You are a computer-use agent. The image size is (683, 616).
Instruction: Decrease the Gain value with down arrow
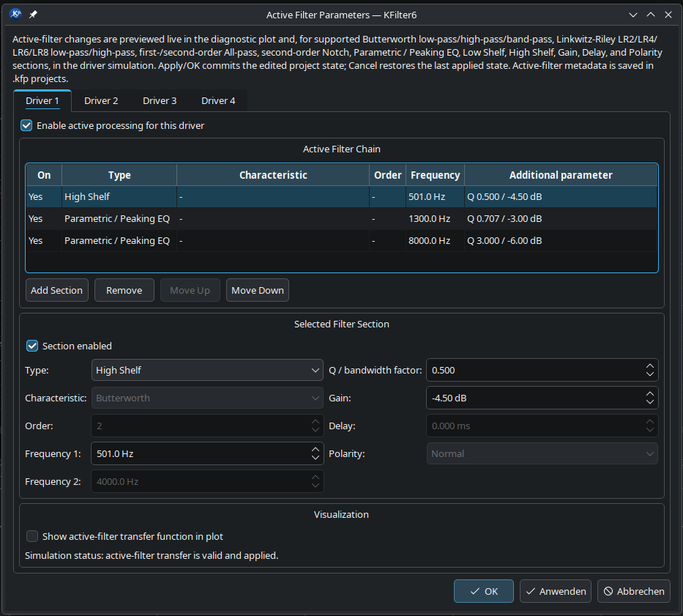(650, 402)
